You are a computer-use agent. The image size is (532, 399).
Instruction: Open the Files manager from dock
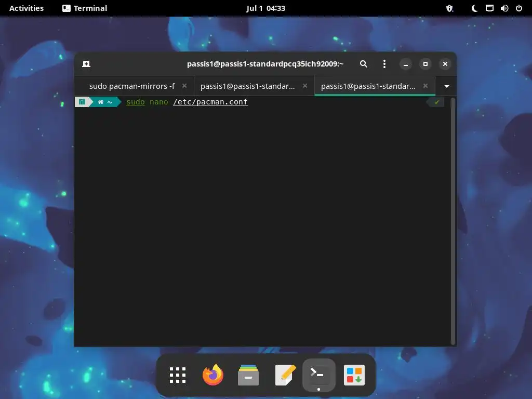coord(248,375)
